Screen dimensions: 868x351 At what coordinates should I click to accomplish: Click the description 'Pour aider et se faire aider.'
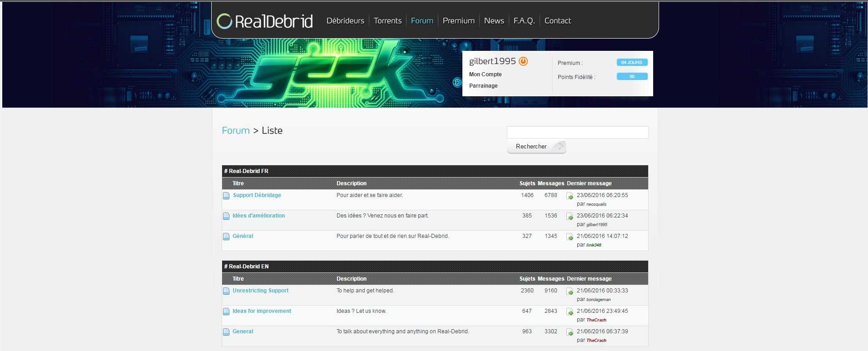370,195
